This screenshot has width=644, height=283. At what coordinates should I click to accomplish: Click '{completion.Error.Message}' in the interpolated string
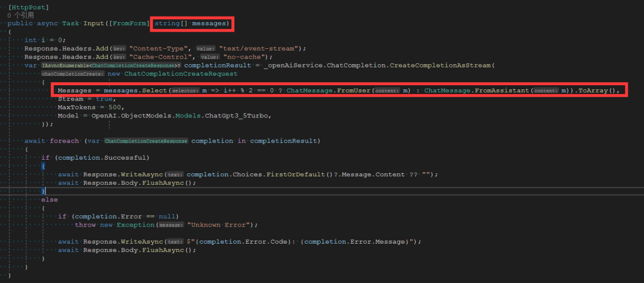[x=355, y=241]
